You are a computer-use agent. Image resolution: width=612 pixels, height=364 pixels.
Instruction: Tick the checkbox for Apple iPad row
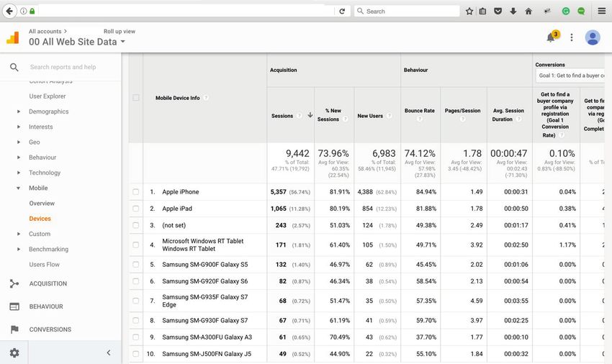[x=136, y=209]
